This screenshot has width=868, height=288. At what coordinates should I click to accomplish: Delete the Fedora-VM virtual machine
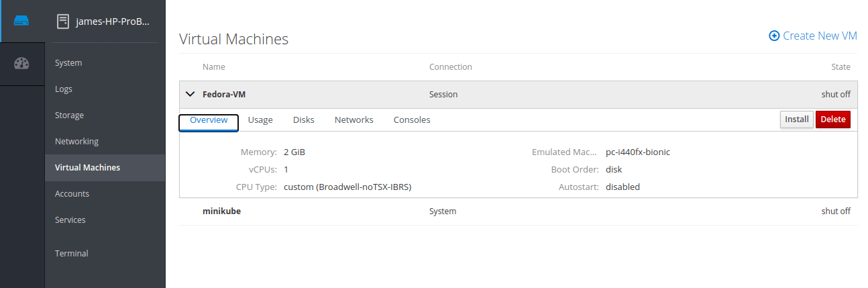point(833,119)
